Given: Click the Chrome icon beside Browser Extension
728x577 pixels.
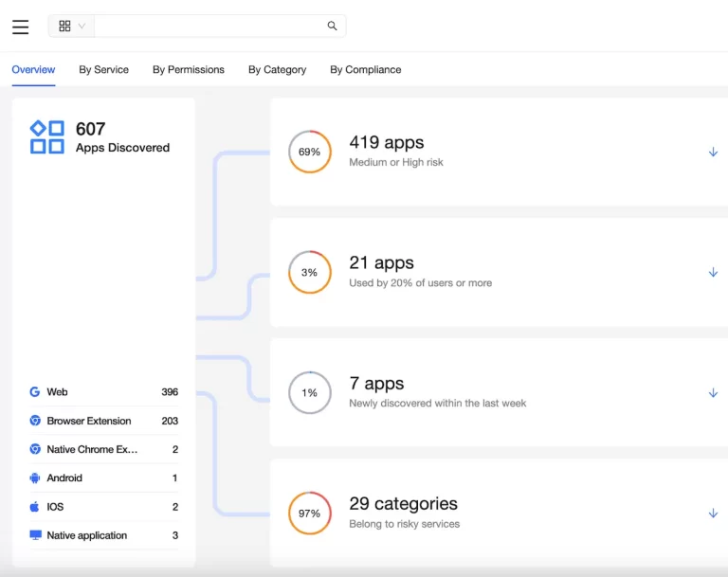Looking at the screenshot, I should tap(35, 421).
